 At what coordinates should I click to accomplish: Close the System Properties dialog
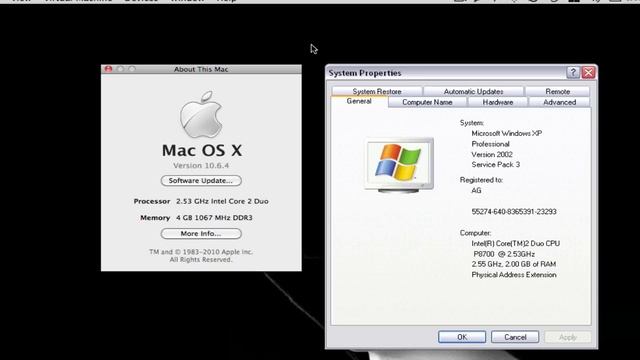pos(588,73)
